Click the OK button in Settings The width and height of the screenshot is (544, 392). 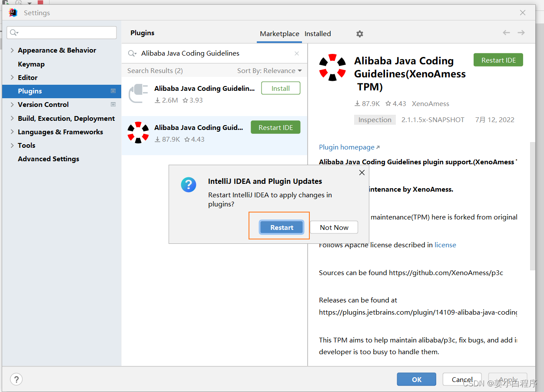tap(417, 379)
